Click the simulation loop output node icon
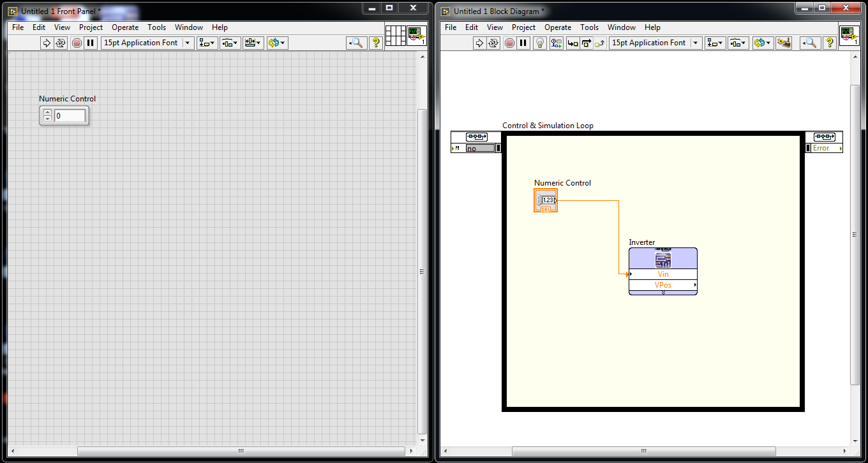Viewport: 868px width, 463px height. [824, 137]
